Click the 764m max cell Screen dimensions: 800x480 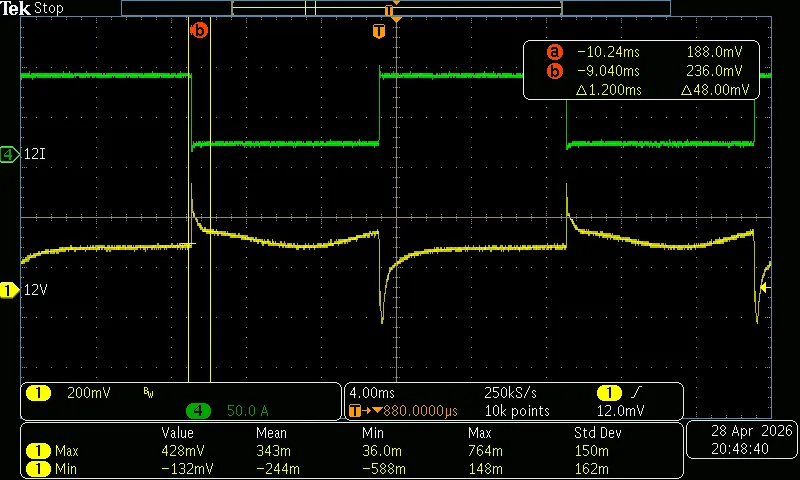(485, 451)
